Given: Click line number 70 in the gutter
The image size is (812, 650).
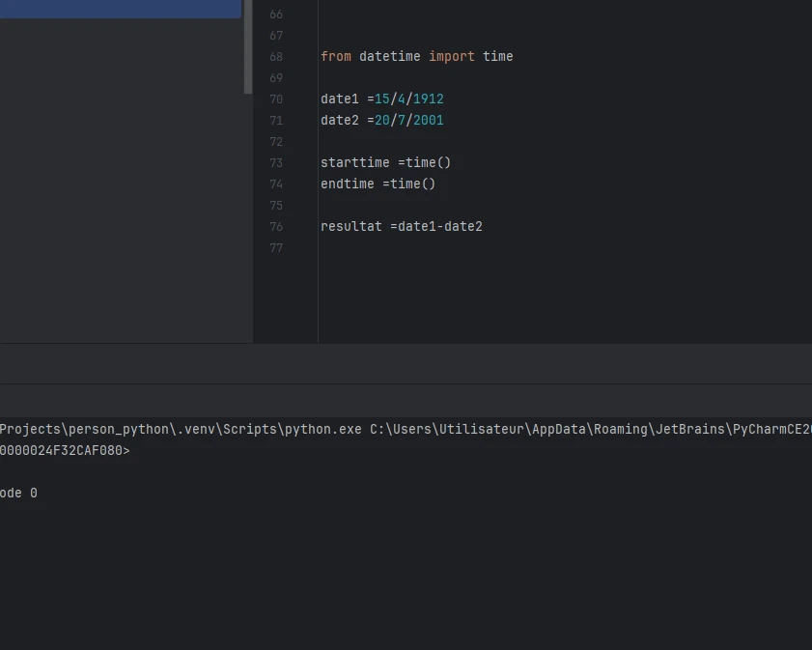Looking at the screenshot, I should click(x=276, y=99).
